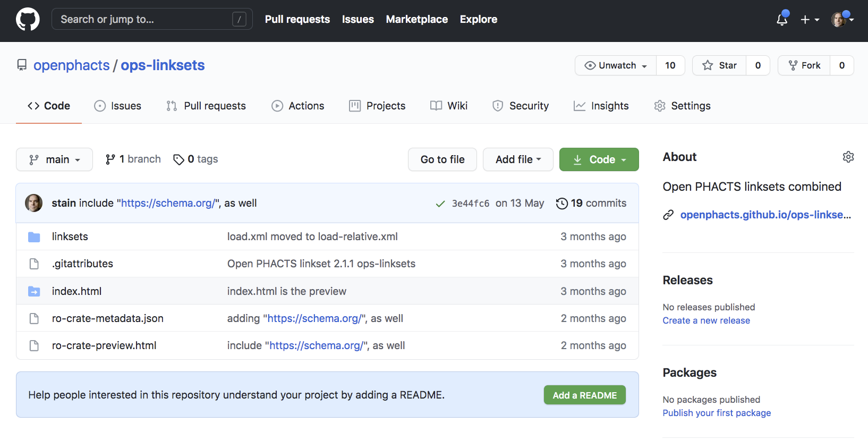Switch to the repository Issues tab
Image resolution: width=868 pixels, height=440 pixels.
click(118, 106)
